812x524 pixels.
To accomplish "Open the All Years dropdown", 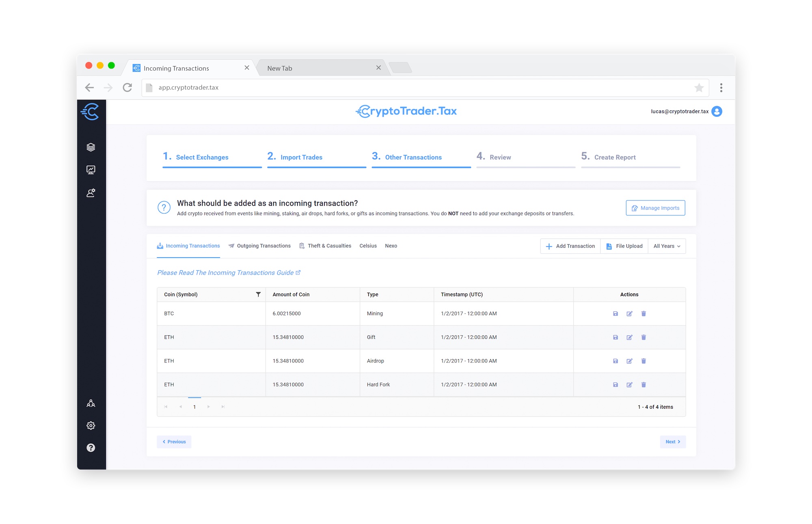I will click(x=667, y=246).
